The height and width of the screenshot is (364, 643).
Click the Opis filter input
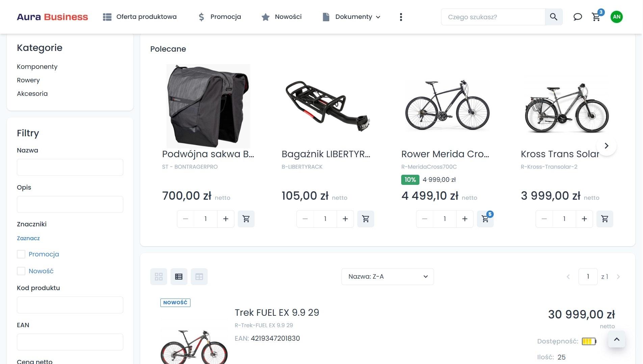click(x=70, y=204)
